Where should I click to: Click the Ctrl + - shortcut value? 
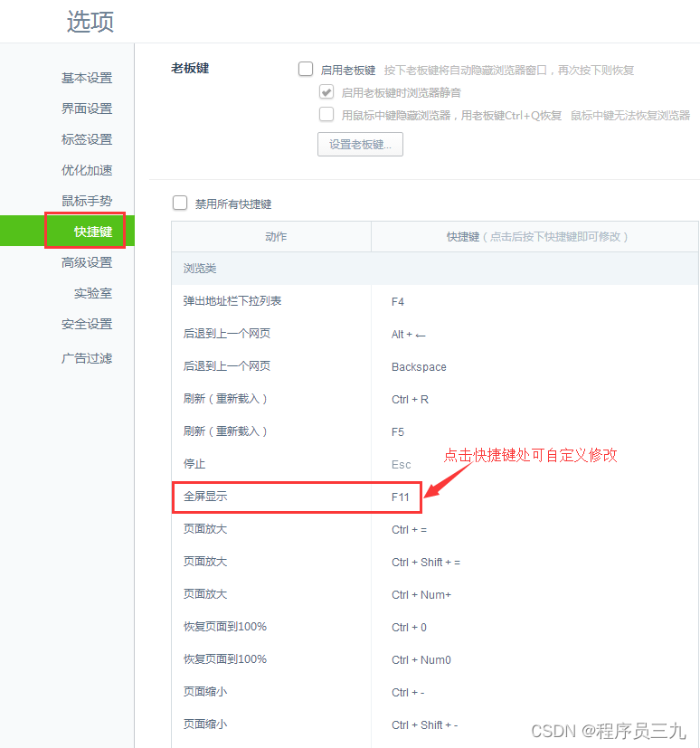[408, 693]
